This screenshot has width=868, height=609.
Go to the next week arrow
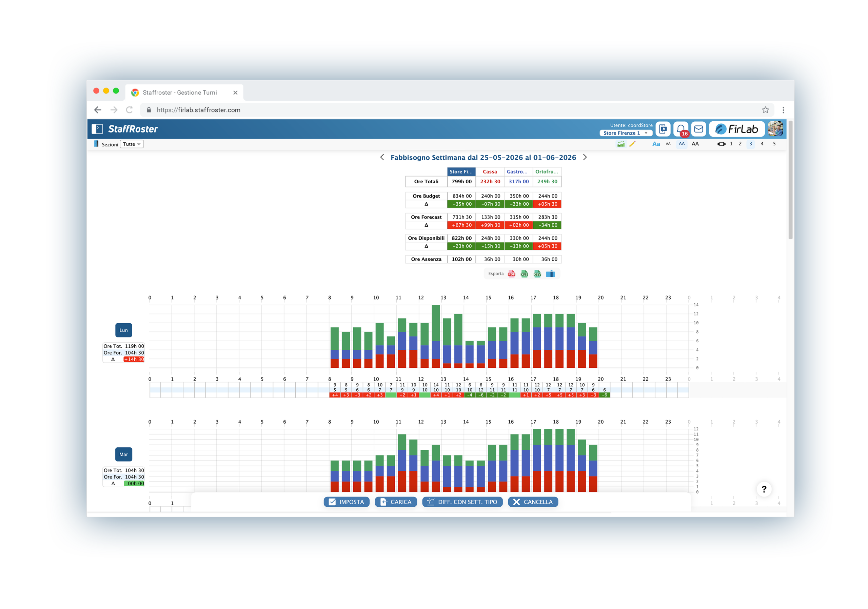coord(585,157)
